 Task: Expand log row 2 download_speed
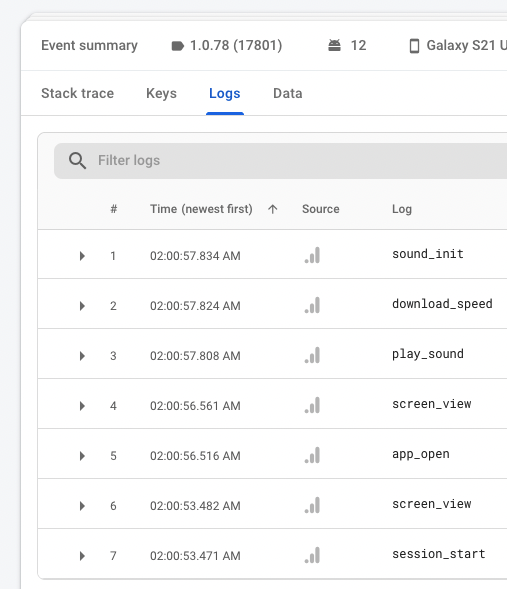point(82,306)
